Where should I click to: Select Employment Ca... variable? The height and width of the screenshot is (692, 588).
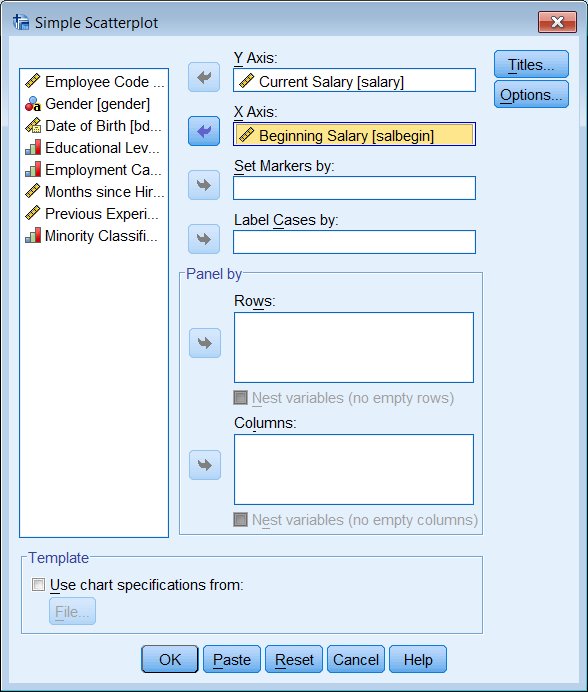coord(94,169)
